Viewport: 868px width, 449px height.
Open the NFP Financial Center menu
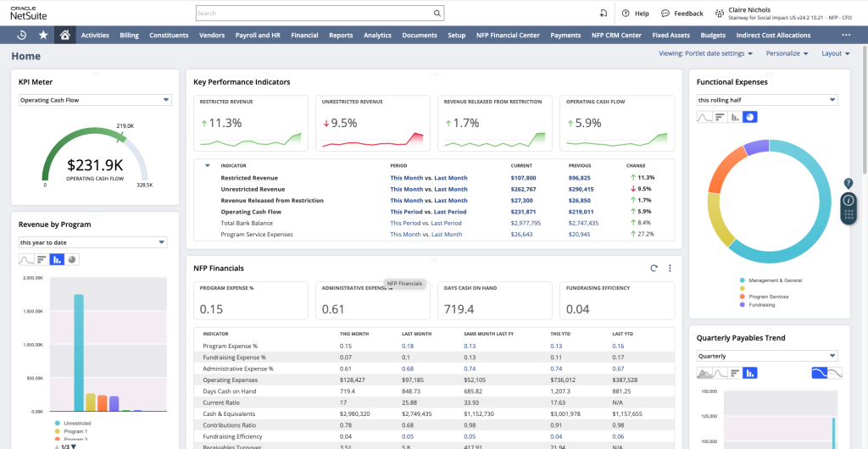(x=508, y=36)
